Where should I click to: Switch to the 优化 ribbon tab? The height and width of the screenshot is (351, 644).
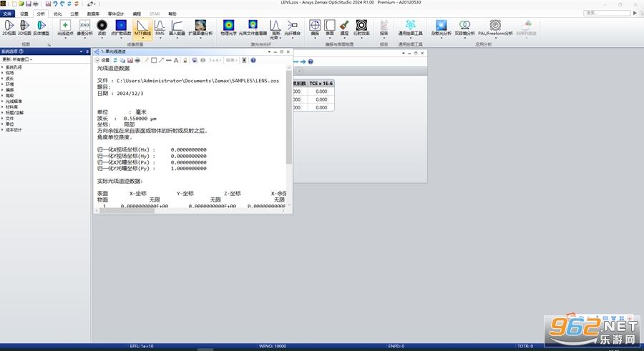pos(57,14)
